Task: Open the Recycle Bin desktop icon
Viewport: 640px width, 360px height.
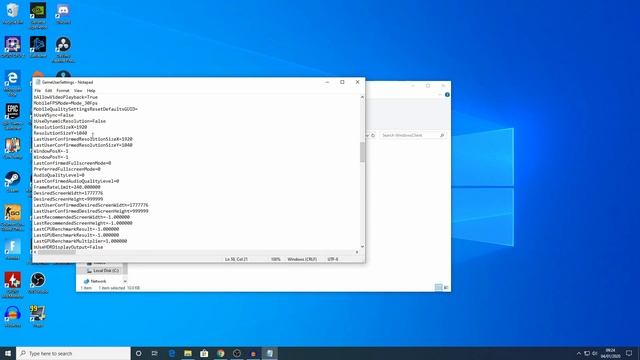Action: (12, 13)
